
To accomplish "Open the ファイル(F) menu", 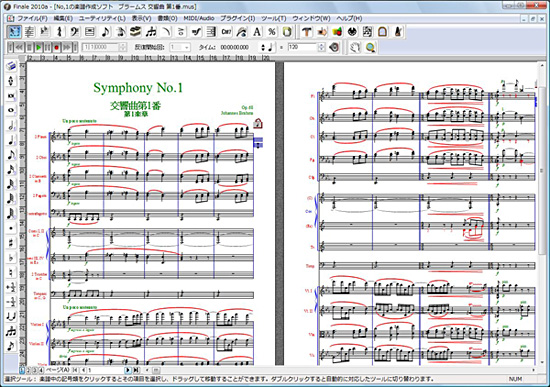I will pos(32,18).
